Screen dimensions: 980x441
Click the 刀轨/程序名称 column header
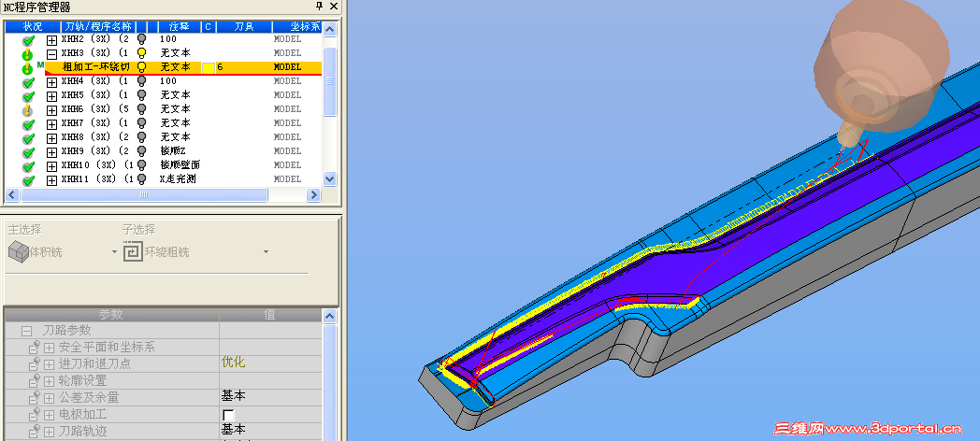coord(98,27)
